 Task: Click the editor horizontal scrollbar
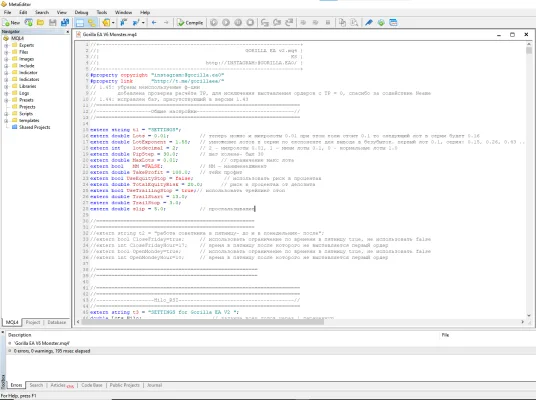pos(300,322)
